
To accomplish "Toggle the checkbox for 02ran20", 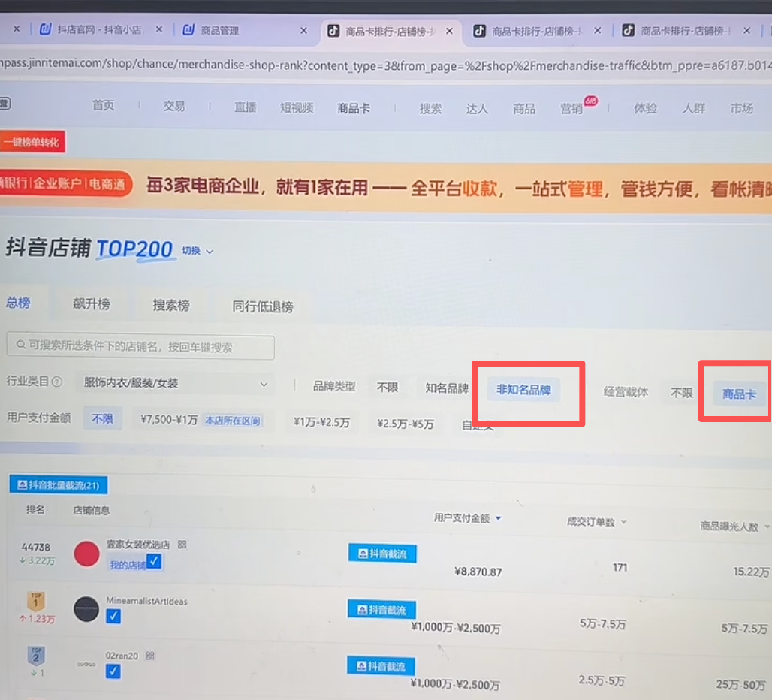I will (x=113, y=671).
